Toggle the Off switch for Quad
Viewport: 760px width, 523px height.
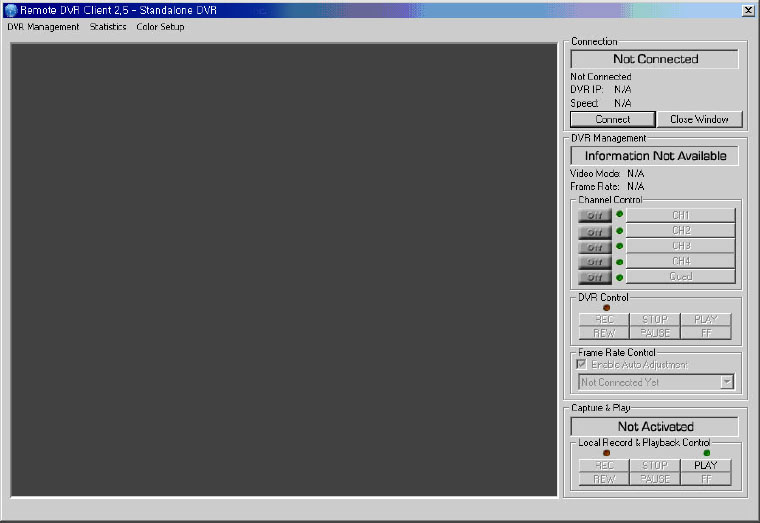[x=594, y=277]
